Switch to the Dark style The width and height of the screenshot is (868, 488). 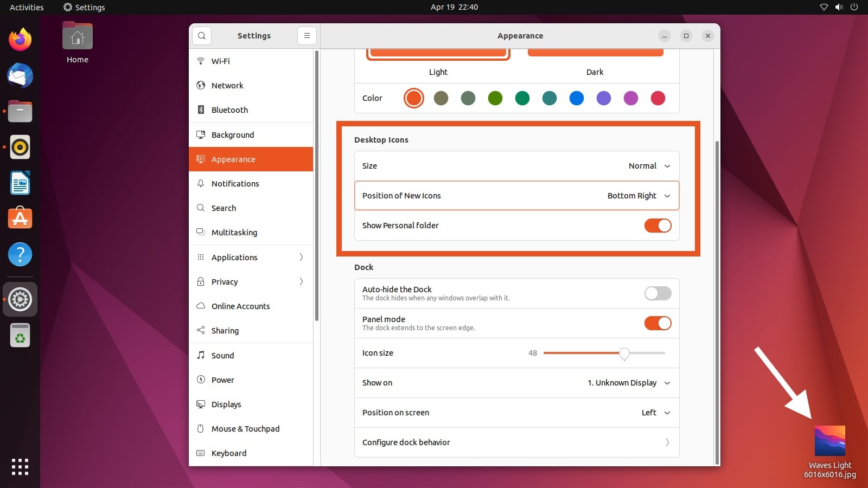click(x=595, y=52)
